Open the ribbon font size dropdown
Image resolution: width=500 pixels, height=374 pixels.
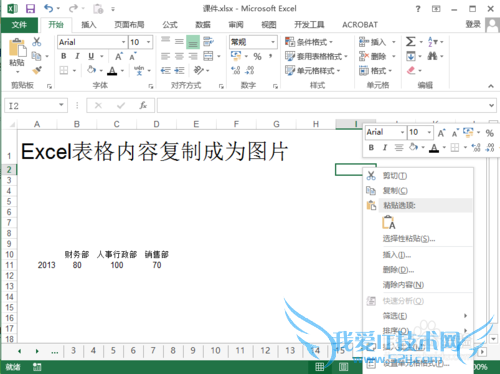(148, 42)
